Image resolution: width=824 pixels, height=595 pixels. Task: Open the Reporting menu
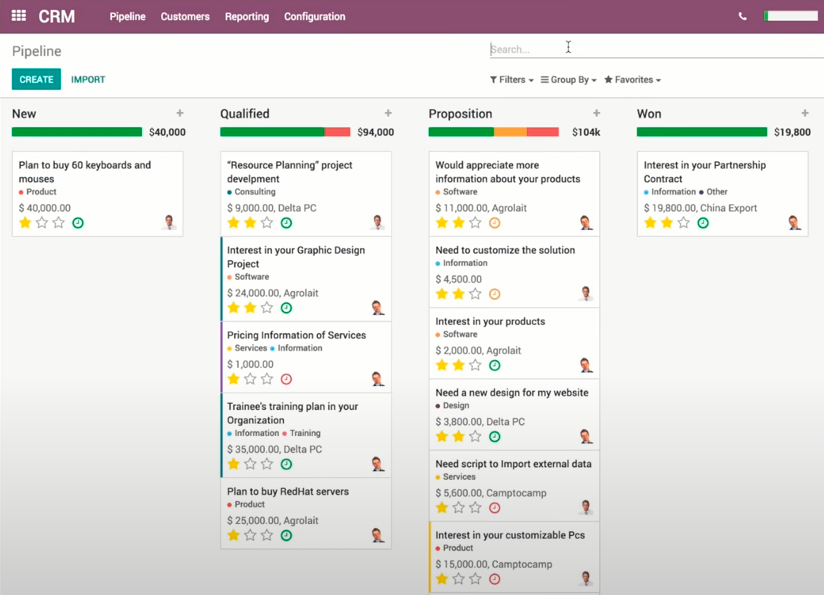246,17
